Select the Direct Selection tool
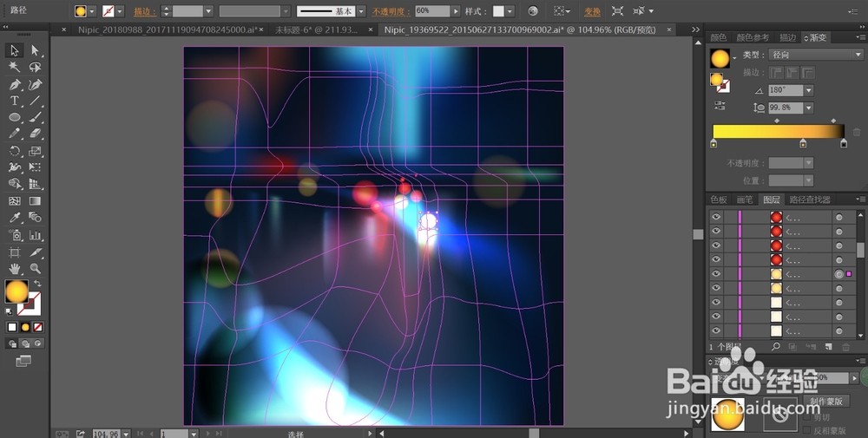This screenshot has width=868, height=438. click(x=35, y=50)
